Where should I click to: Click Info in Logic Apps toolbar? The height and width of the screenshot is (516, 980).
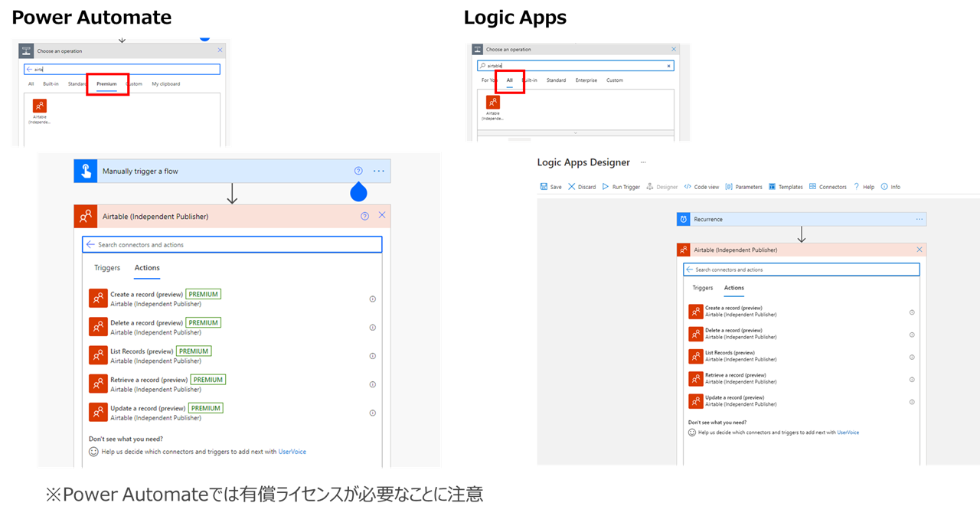(890, 187)
